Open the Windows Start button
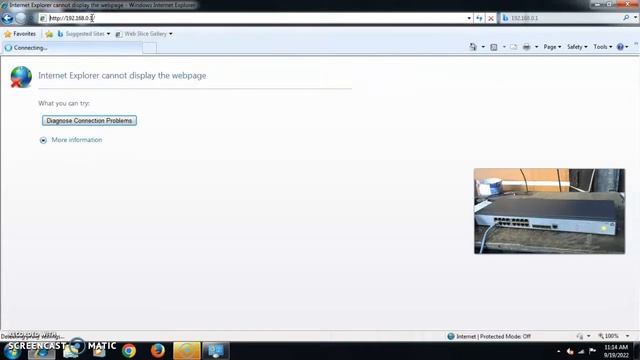Image resolution: width=640 pixels, height=360 pixels. pyautogui.click(x=12, y=351)
